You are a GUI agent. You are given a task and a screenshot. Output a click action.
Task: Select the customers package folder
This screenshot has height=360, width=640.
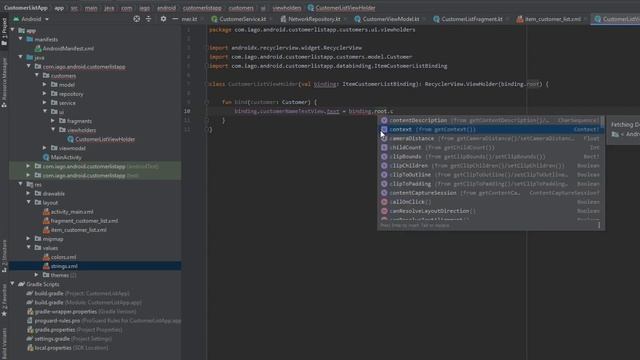[x=59, y=76]
